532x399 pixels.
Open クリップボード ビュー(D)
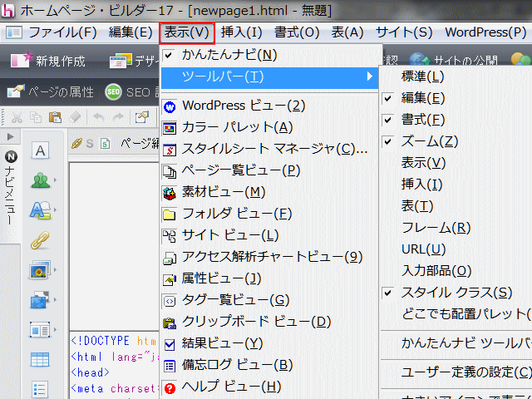[x=269, y=322]
